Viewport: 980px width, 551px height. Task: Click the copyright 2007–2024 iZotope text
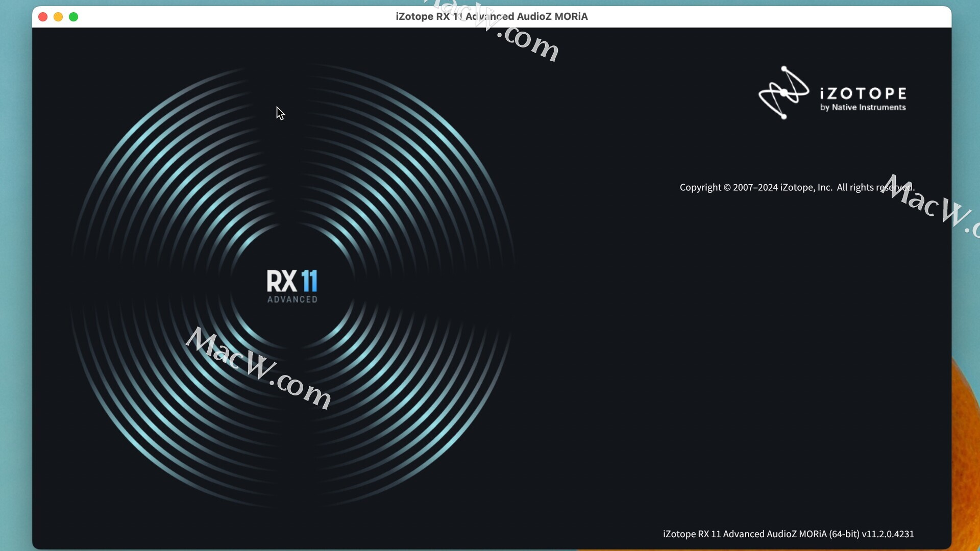[797, 187]
